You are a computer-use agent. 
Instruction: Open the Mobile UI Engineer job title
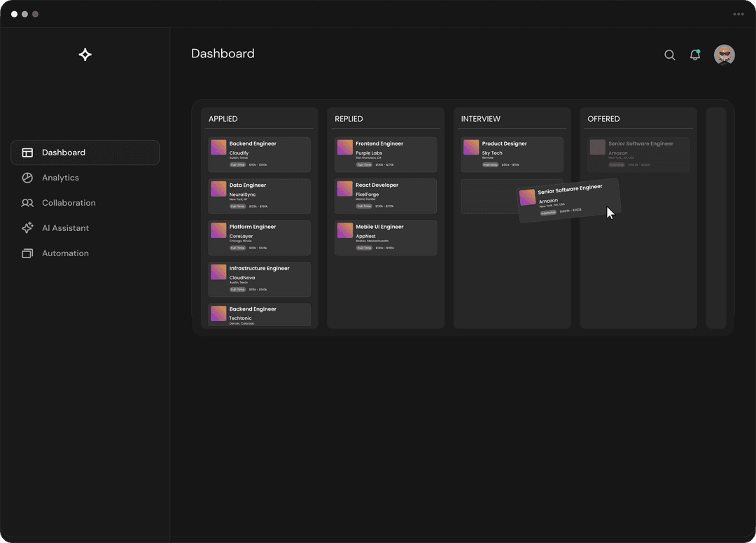(x=379, y=227)
